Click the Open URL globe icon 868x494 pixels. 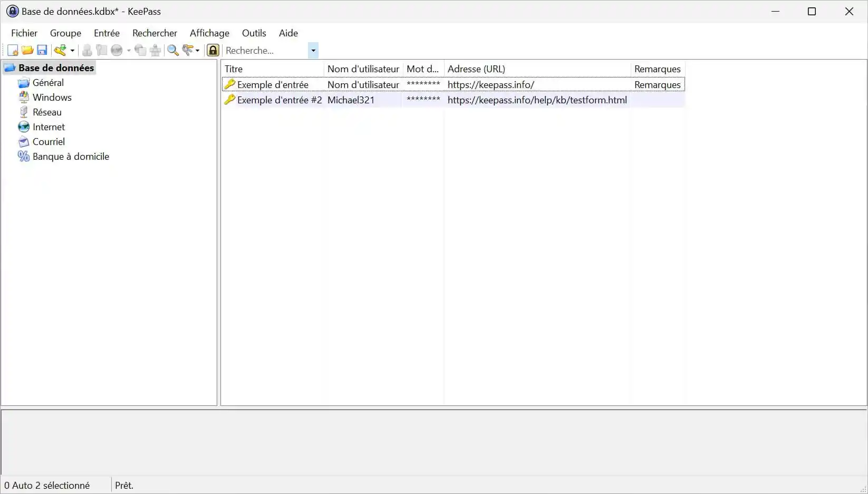pos(117,50)
